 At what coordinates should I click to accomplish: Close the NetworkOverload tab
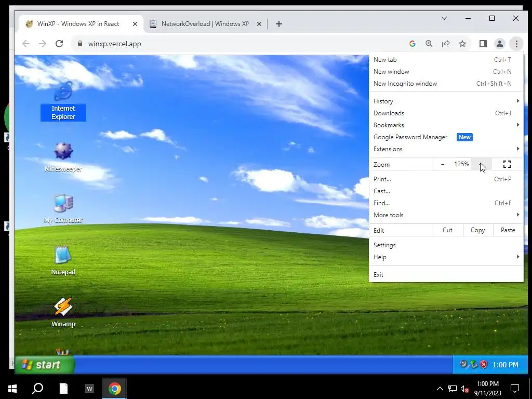coord(259,24)
